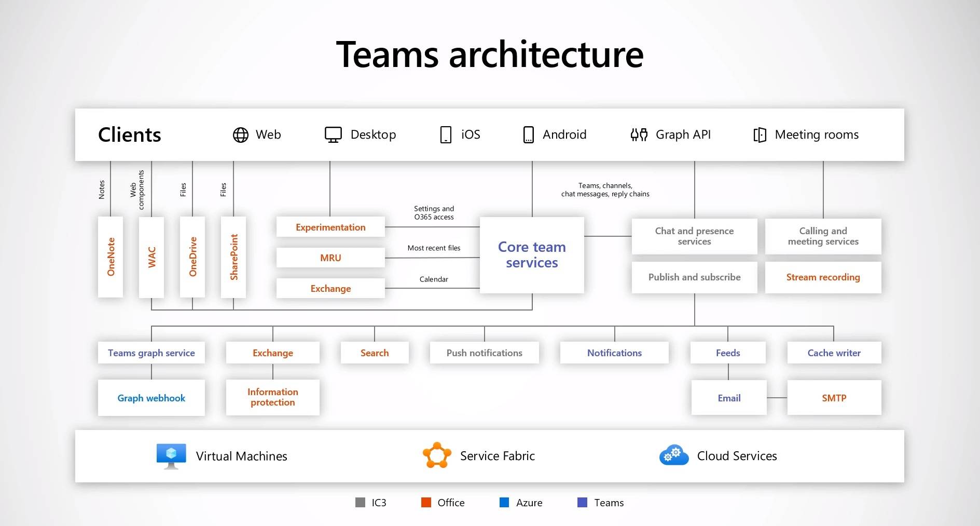Select the purple Teams legend swatch
The image size is (980, 526).
(x=582, y=502)
